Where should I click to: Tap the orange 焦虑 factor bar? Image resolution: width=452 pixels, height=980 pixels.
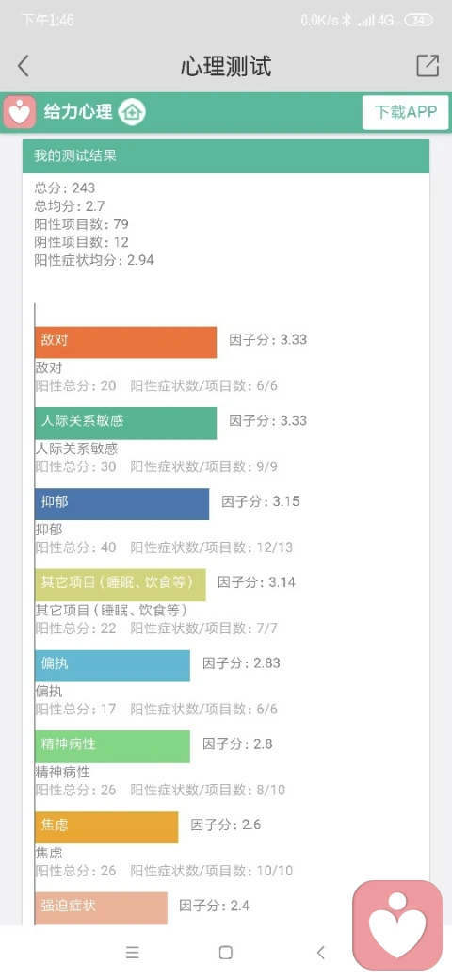tap(106, 827)
